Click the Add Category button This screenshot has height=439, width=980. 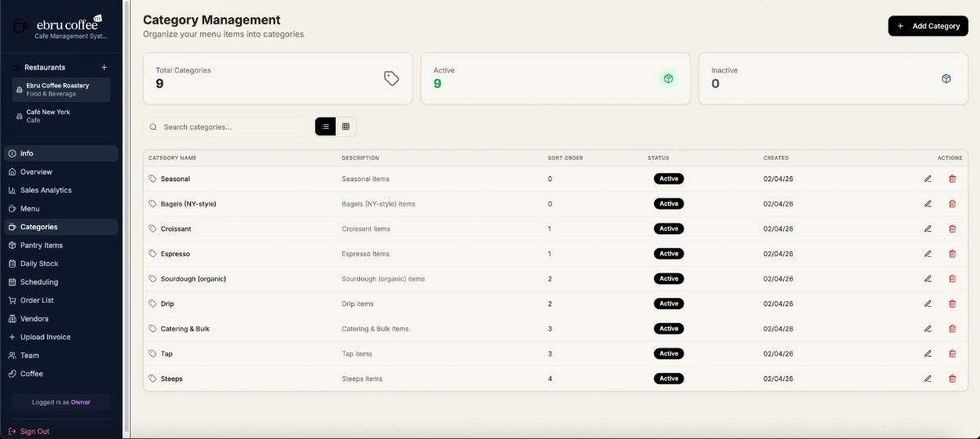click(x=928, y=26)
